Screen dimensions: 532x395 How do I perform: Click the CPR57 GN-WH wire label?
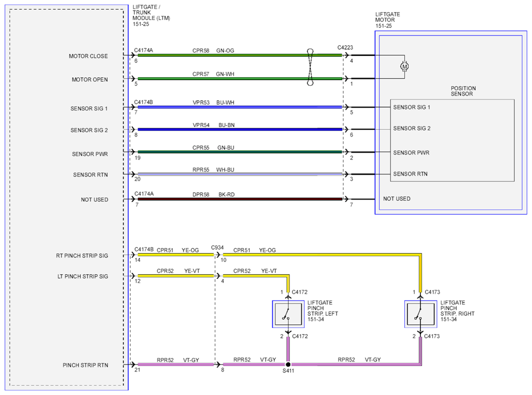pyautogui.click(x=213, y=74)
